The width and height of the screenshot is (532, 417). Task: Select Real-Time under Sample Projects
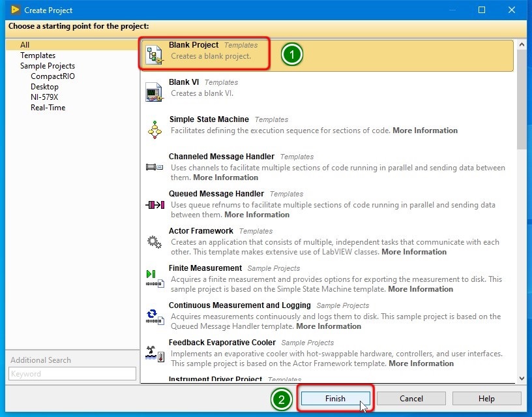click(48, 108)
